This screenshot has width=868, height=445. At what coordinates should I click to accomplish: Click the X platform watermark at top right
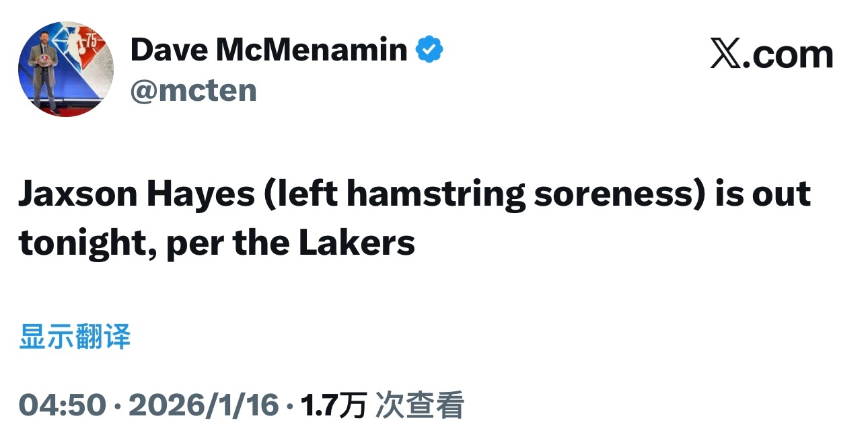771,52
